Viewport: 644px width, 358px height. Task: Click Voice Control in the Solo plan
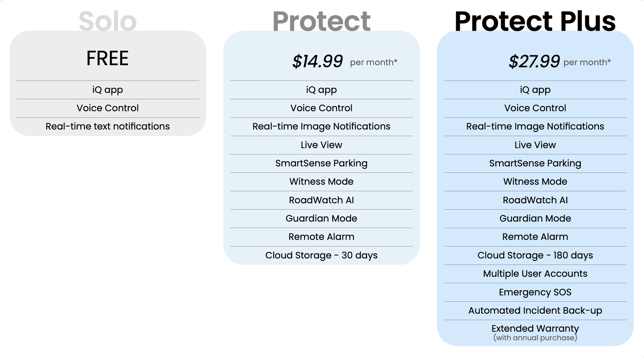click(x=107, y=108)
